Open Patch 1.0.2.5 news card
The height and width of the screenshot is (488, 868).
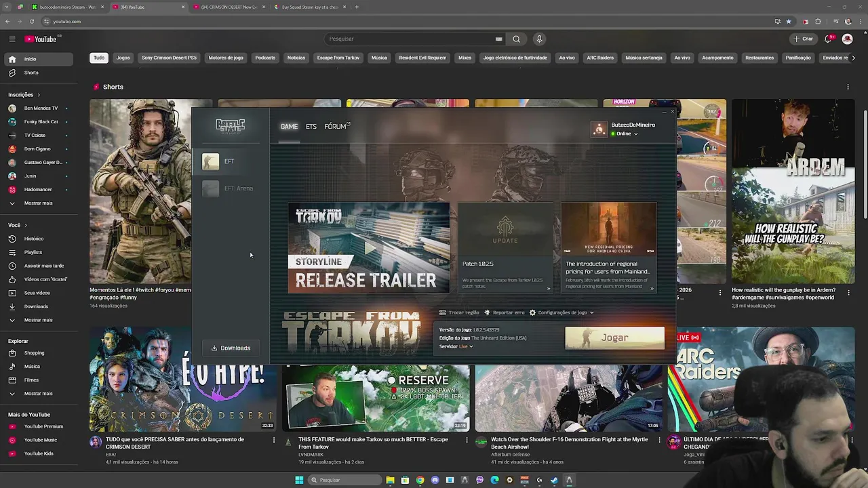505,247
